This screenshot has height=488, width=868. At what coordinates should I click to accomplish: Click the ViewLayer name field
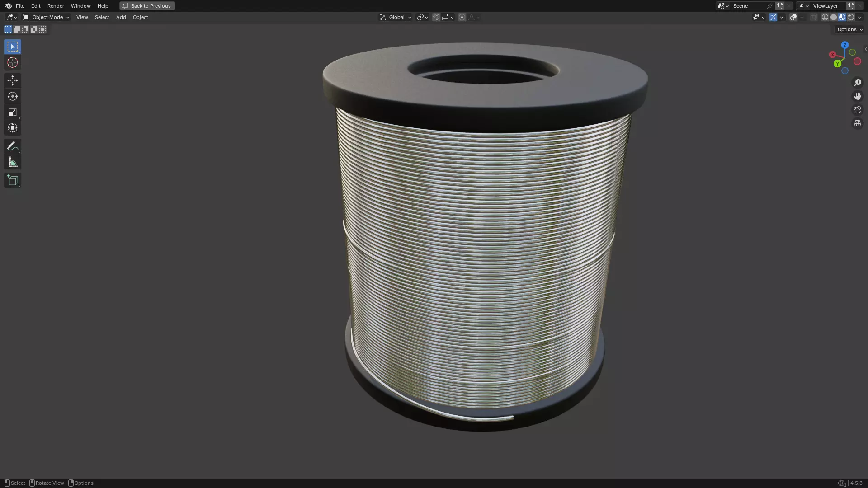click(x=828, y=6)
